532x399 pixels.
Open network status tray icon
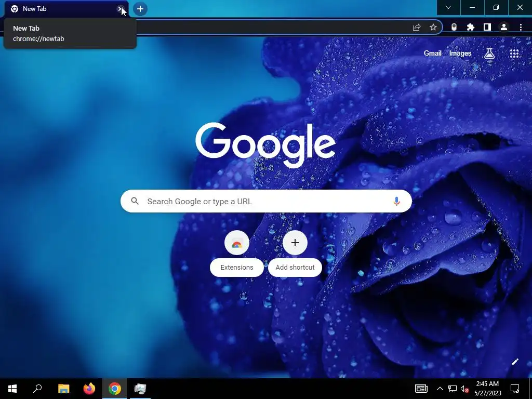(453, 389)
